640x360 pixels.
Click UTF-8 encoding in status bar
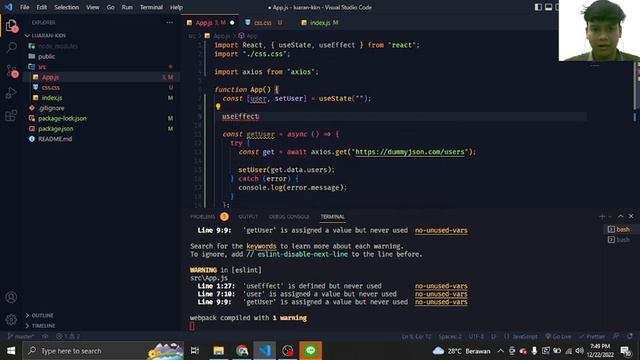coord(476,337)
